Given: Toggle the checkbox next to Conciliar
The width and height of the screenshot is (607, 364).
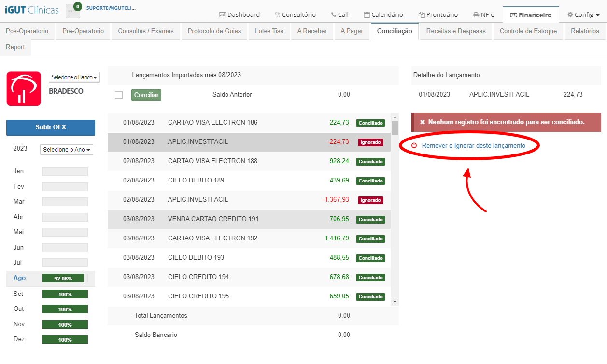Looking at the screenshot, I should (119, 95).
